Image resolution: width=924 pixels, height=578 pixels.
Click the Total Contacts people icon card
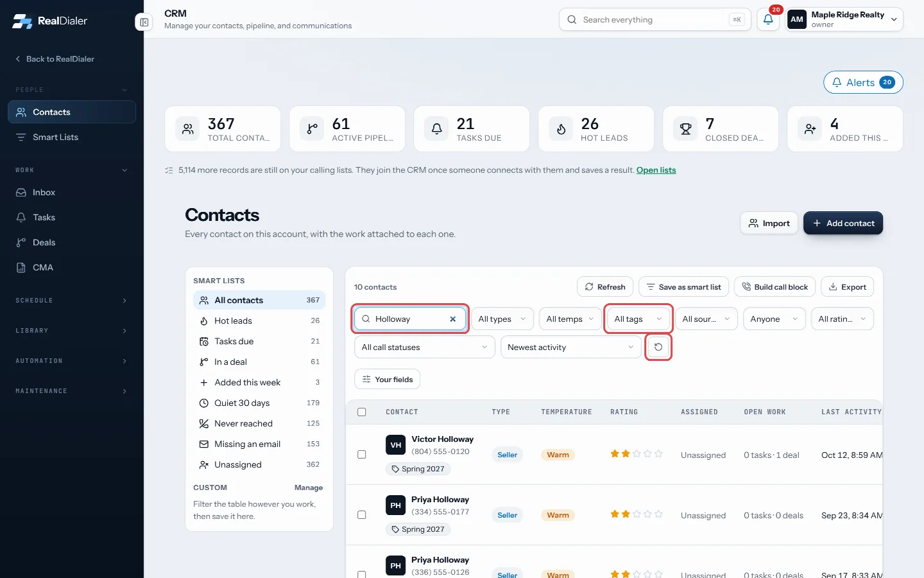223,129
